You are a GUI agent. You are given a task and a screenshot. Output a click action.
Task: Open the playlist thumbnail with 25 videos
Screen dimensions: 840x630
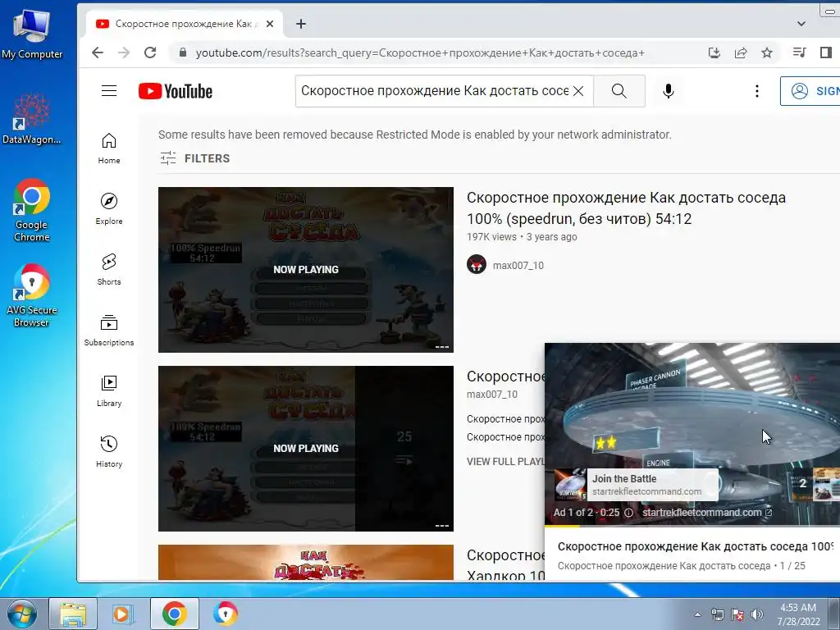(306, 449)
